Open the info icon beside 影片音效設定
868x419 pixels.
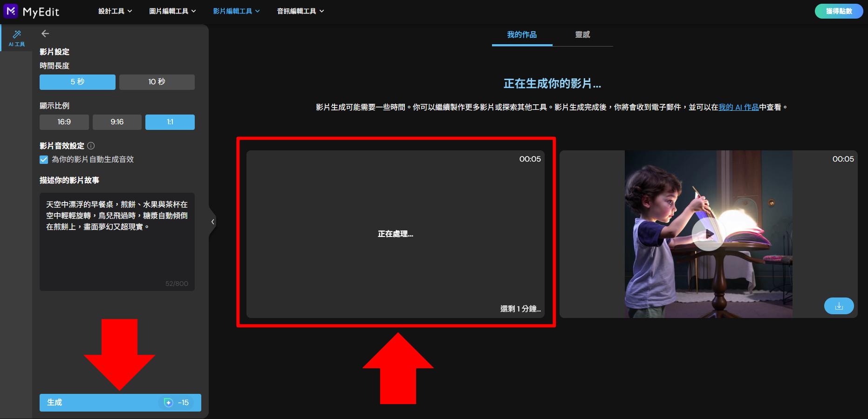coord(90,146)
